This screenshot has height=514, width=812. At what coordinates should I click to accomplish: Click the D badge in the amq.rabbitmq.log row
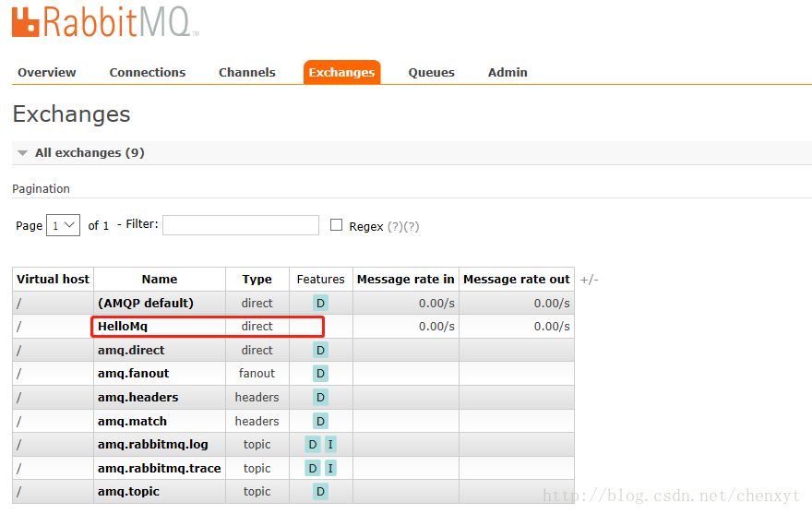312,445
